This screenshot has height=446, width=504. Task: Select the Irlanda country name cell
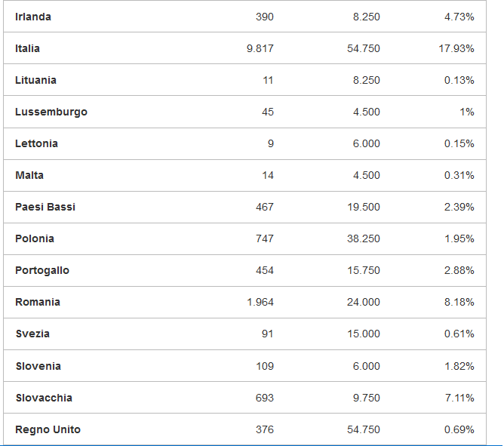coord(33,17)
